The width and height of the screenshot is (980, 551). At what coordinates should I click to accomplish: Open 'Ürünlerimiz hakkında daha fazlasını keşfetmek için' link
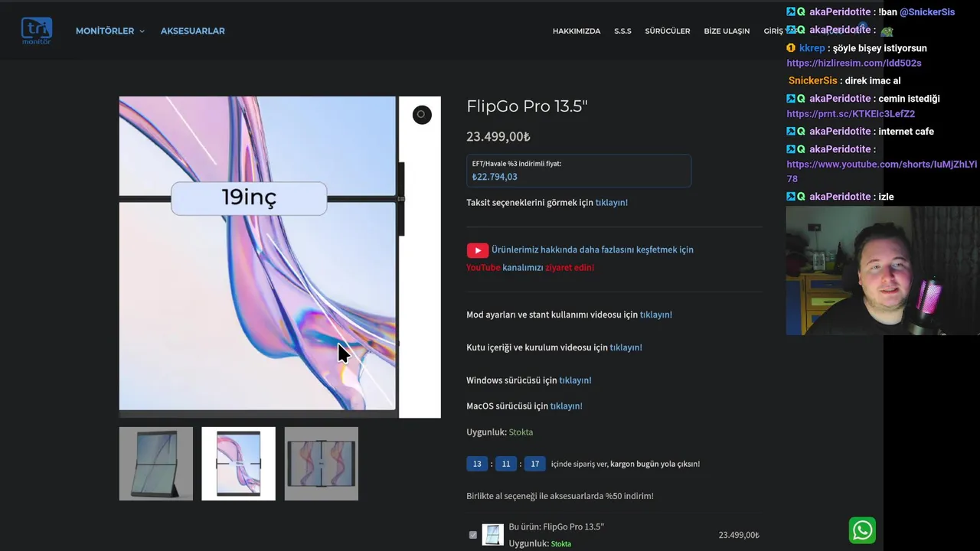(x=593, y=249)
